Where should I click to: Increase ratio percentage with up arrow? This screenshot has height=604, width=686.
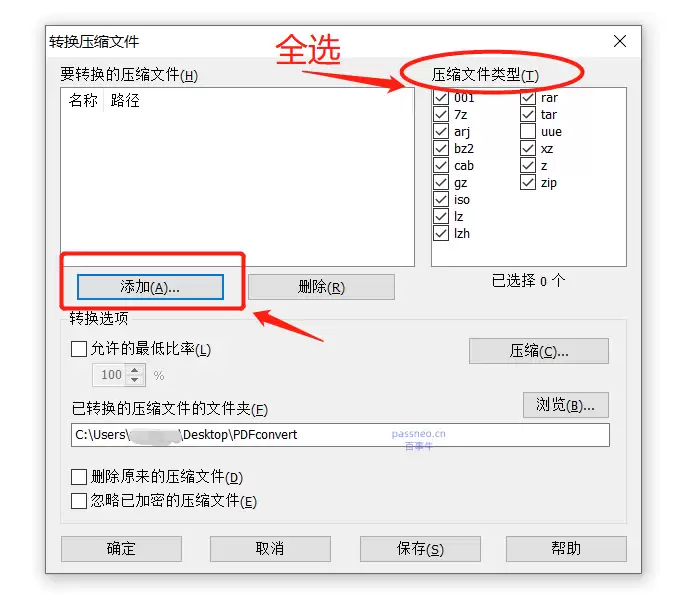click(x=135, y=370)
